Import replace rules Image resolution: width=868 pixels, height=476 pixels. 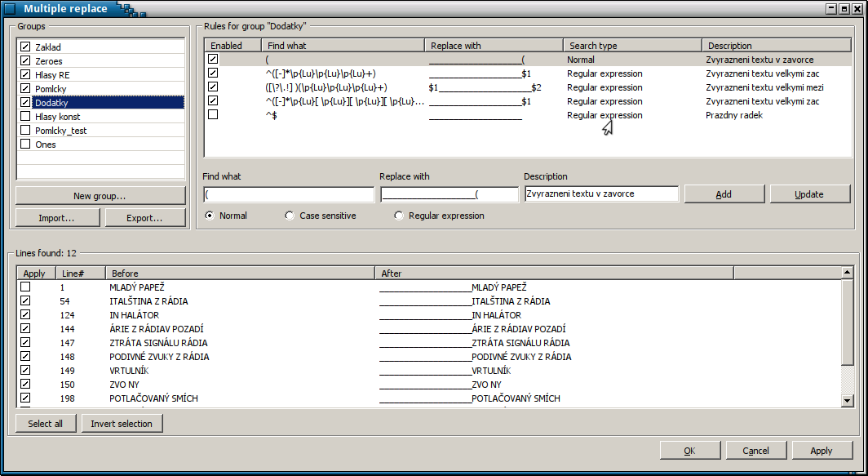(x=56, y=217)
